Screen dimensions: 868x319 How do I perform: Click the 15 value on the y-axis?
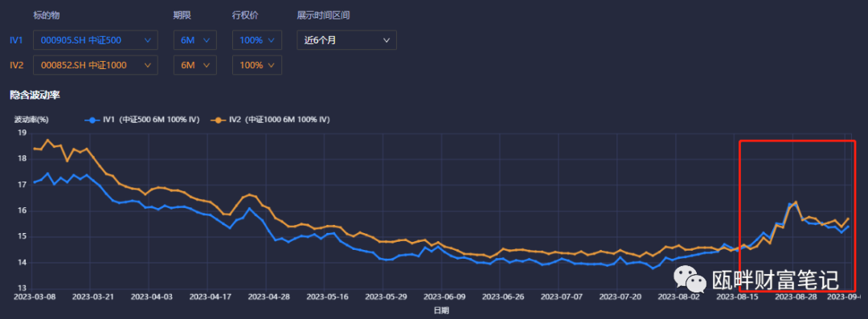coord(23,237)
